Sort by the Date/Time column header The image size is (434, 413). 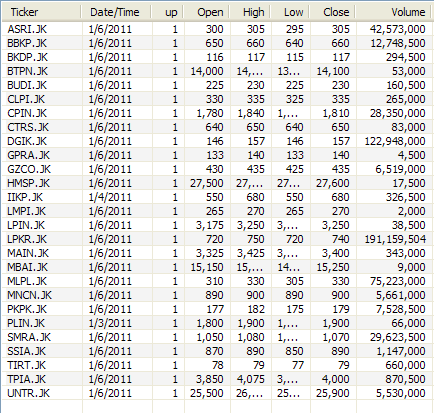[x=116, y=12]
